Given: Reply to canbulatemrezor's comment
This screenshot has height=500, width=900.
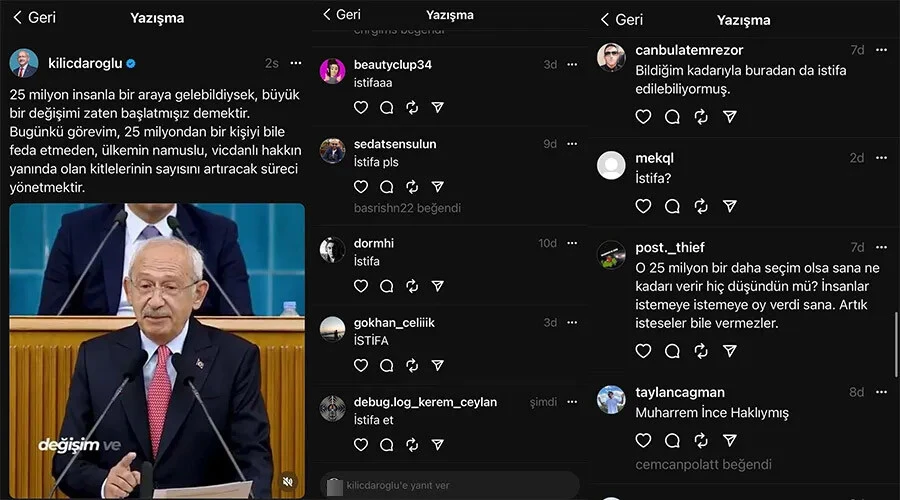Looking at the screenshot, I should point(672,117).
